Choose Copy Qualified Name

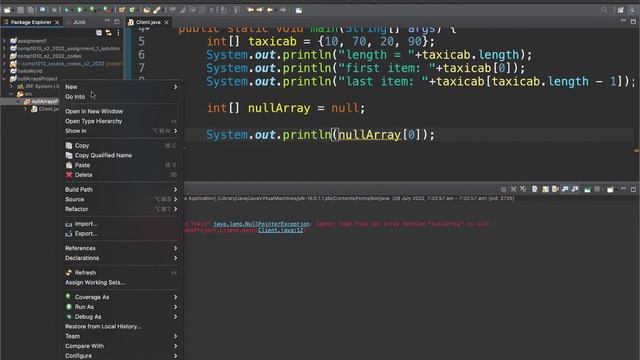(121, 155)
